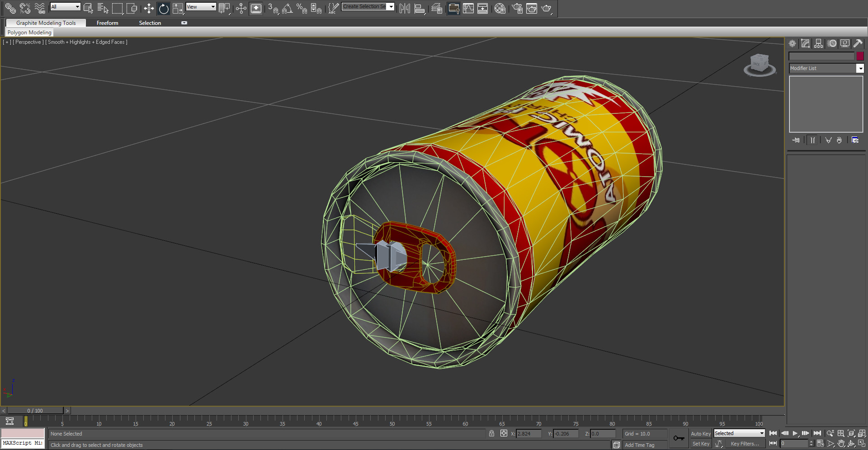This screenshot has width=868, height=450.
Task: Open the Hierarchy command panel
Action: [819, 43]
